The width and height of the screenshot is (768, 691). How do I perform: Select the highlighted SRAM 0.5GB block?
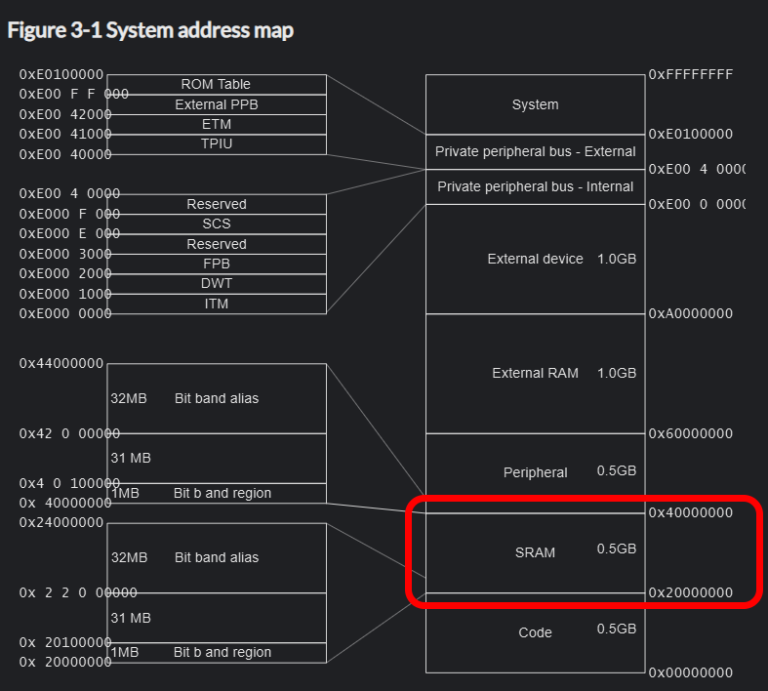(x=535, y=552)
